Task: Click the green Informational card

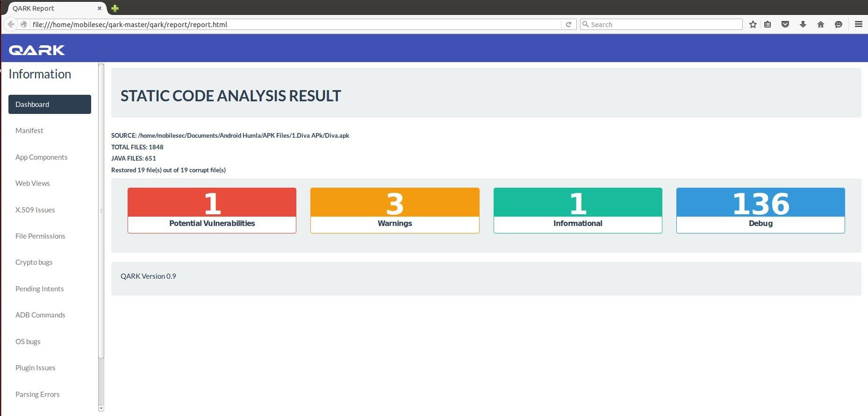Action: 578,210
